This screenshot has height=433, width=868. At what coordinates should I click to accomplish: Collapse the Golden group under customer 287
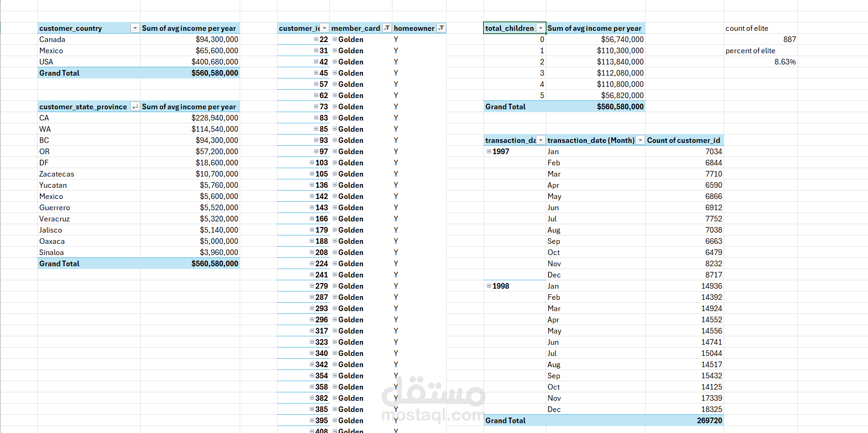coord(334,297)
